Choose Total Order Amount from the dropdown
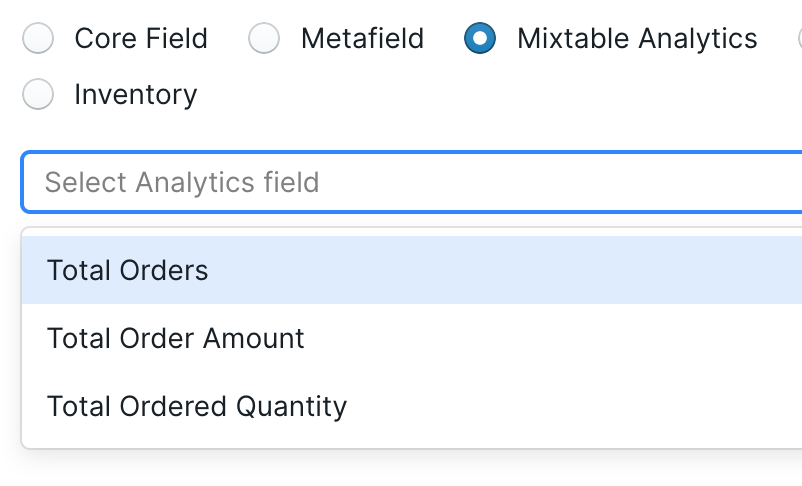This screenshot has width=802, height=486. [x=176, y=338]
